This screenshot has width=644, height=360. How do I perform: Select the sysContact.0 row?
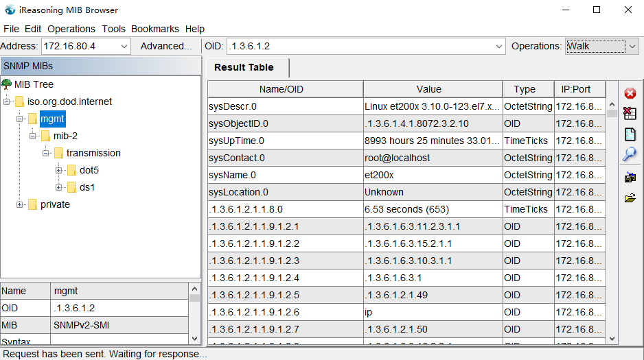(x=406, y=158)
